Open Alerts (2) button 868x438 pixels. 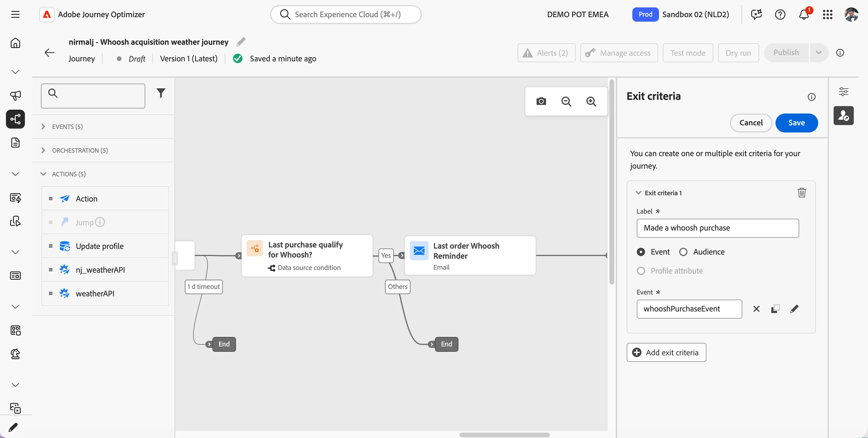point(546,53)
